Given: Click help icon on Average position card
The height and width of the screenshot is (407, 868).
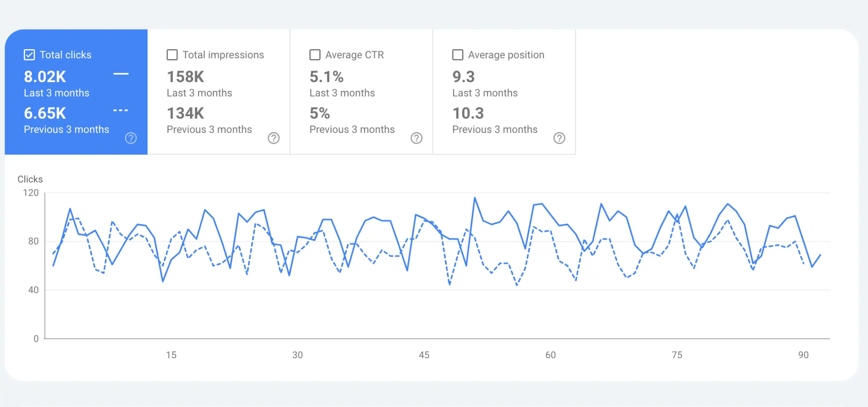Looking at the screenshot, I should 559,138.
